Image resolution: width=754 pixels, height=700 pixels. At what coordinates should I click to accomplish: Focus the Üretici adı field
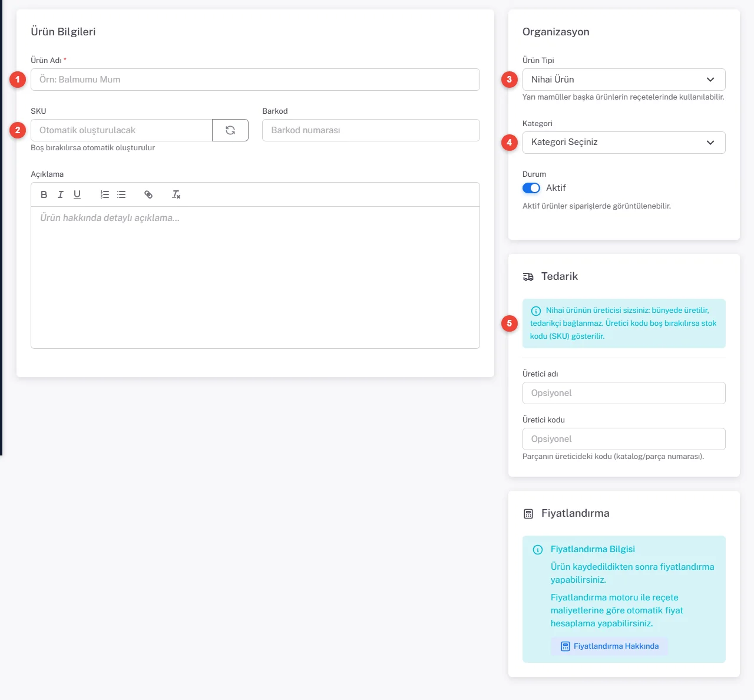[624, 393]
